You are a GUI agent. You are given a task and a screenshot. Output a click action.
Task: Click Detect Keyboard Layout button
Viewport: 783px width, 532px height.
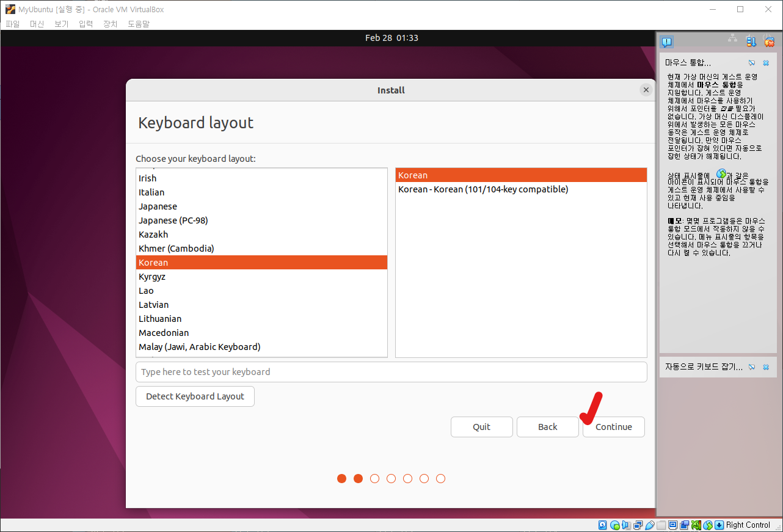coord(195,396)
